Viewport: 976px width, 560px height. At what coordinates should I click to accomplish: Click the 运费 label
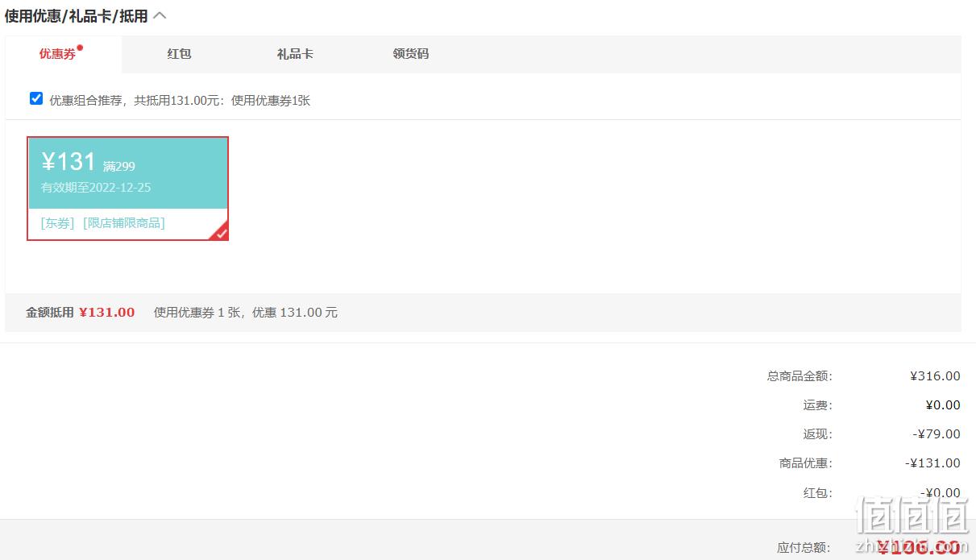pos(817,405)
